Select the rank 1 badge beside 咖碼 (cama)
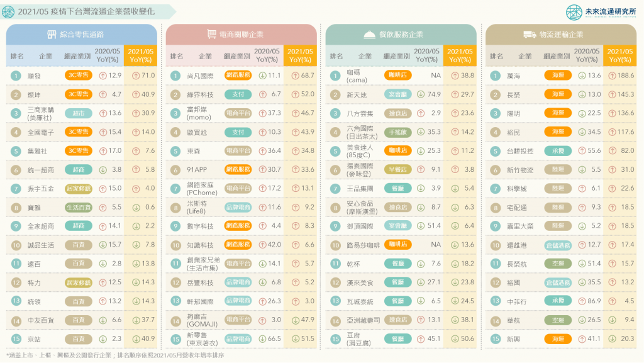Viewport: 644px width, 363px height. point(335,76)
